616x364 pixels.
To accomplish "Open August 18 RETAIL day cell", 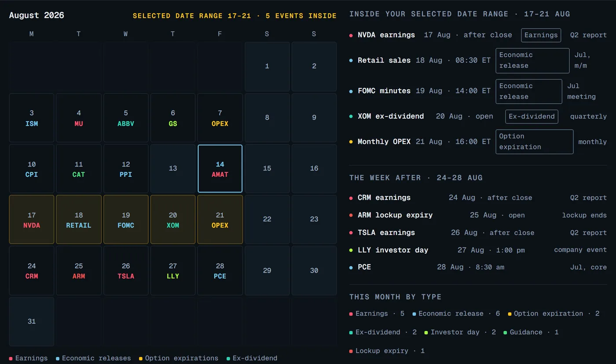I will (79, 219).
